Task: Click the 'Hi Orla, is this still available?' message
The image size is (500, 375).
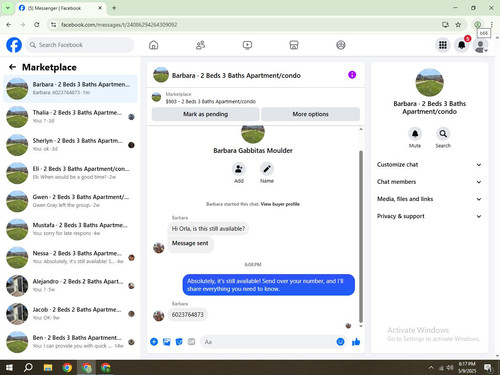Action: click(208, 229)
